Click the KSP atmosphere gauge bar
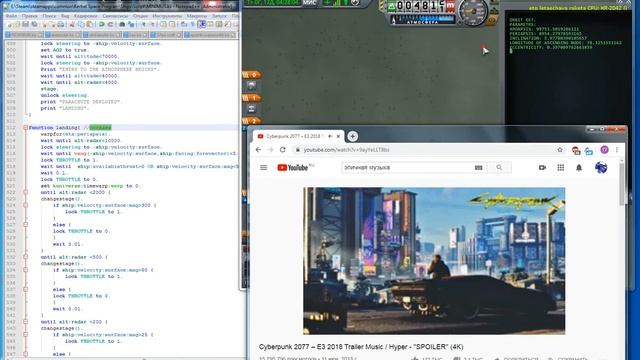 [x=422, y=19]
